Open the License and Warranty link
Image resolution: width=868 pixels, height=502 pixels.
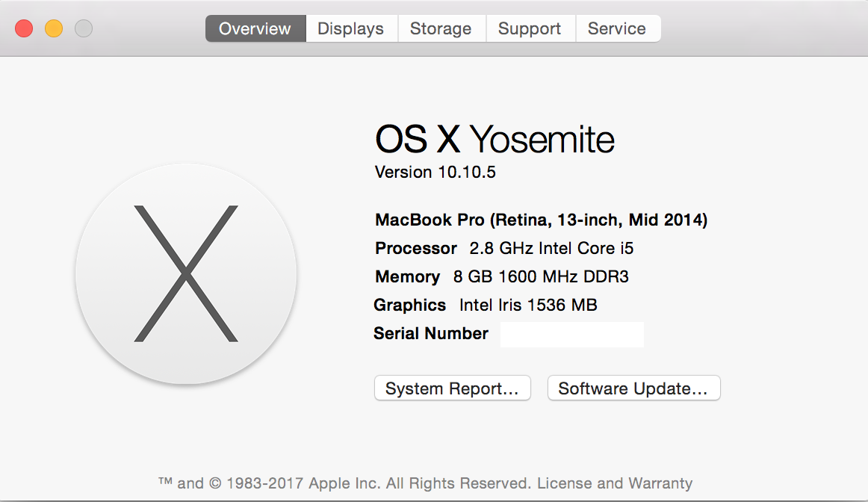pos(615,483)
